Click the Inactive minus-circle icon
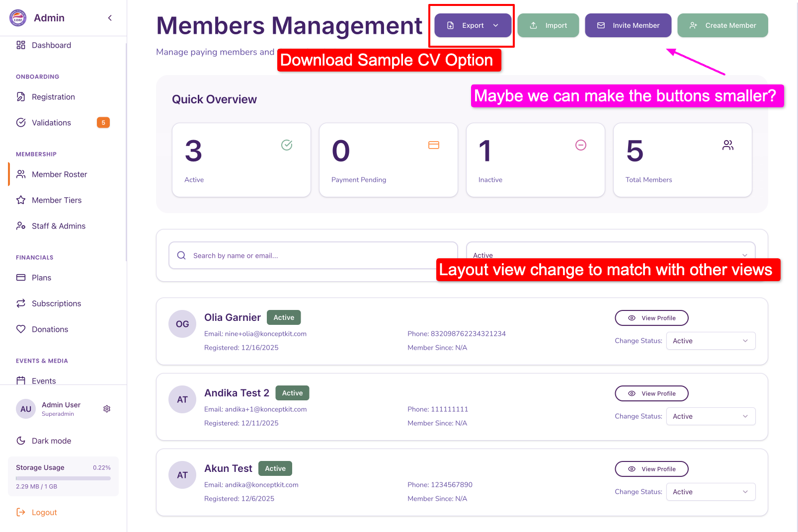 (580, 145)
